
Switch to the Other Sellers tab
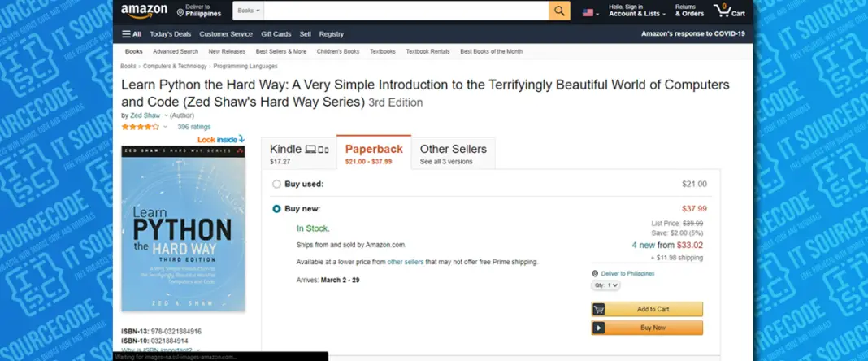(453, 153)
